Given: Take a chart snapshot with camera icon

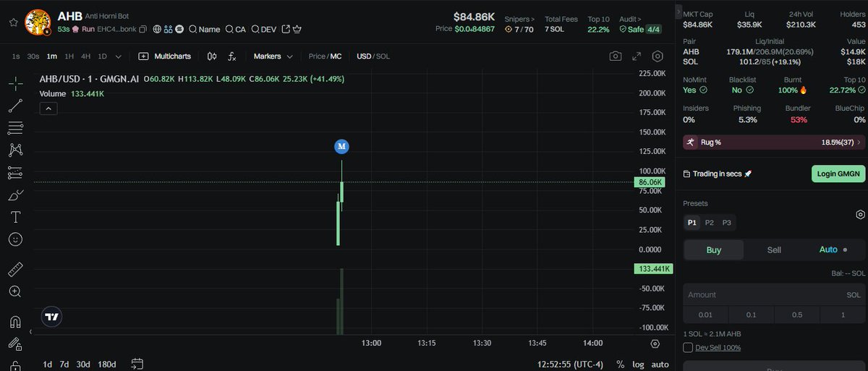Looking at the screenshot, I should (616, 56).
